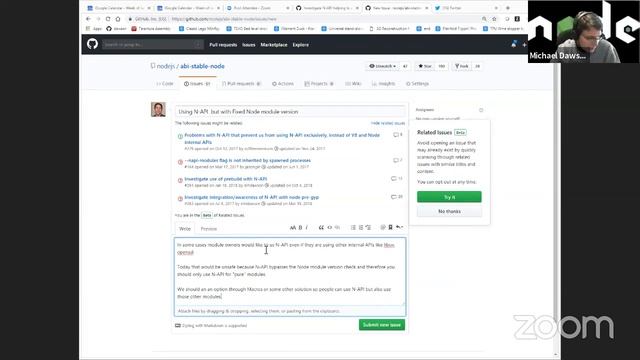Star the repository
The height and width of the screenshot is (360, 640).
click(425, 66)
